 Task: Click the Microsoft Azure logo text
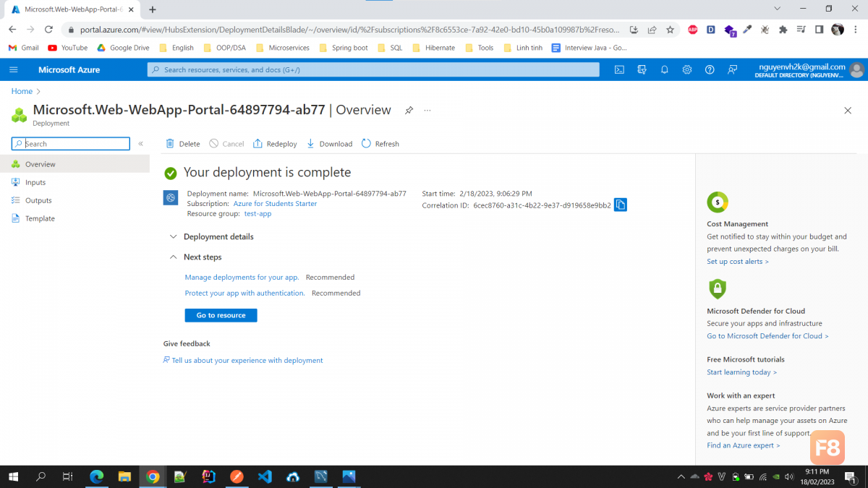[69, 69]
